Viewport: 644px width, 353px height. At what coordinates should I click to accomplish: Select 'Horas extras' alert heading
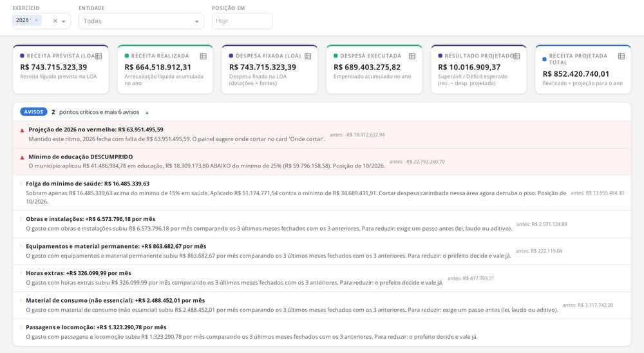point(79,273)
